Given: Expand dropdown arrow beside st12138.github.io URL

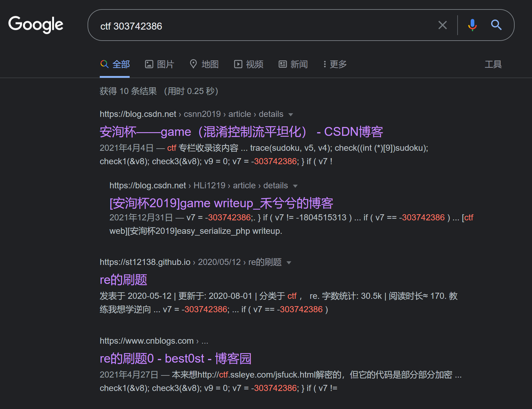Looking at the screenshot, I should pyautogui.click(x=289, y=262).
